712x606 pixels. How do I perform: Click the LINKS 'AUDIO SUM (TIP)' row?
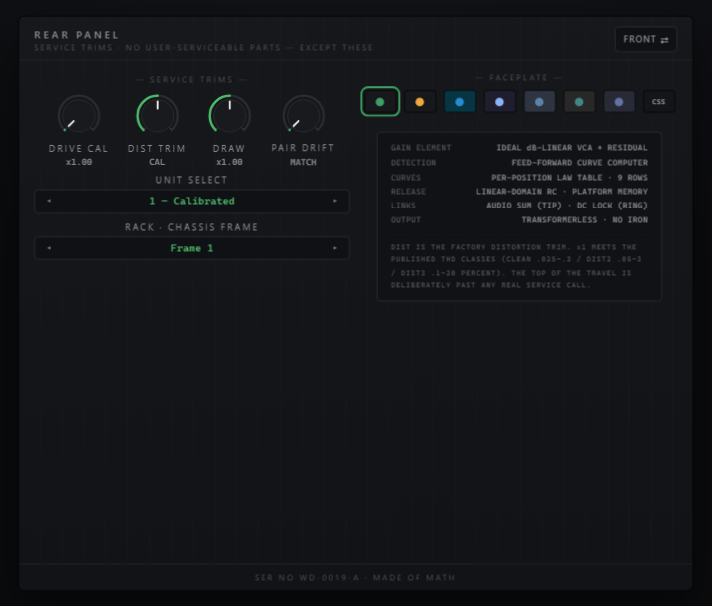[519, 205]
